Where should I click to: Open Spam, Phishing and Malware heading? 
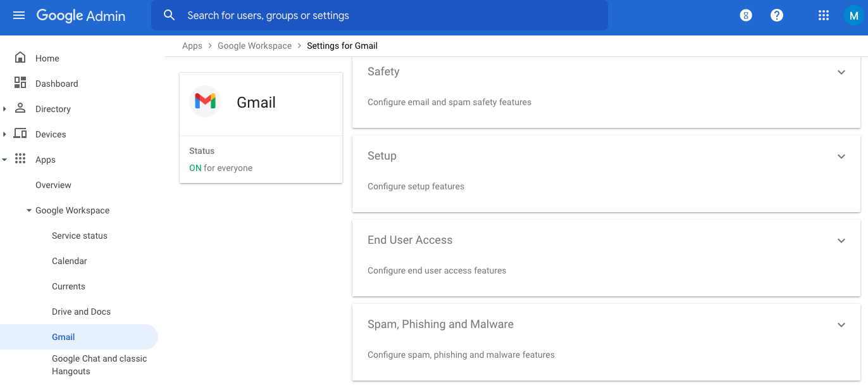click(x=440, y=324)
